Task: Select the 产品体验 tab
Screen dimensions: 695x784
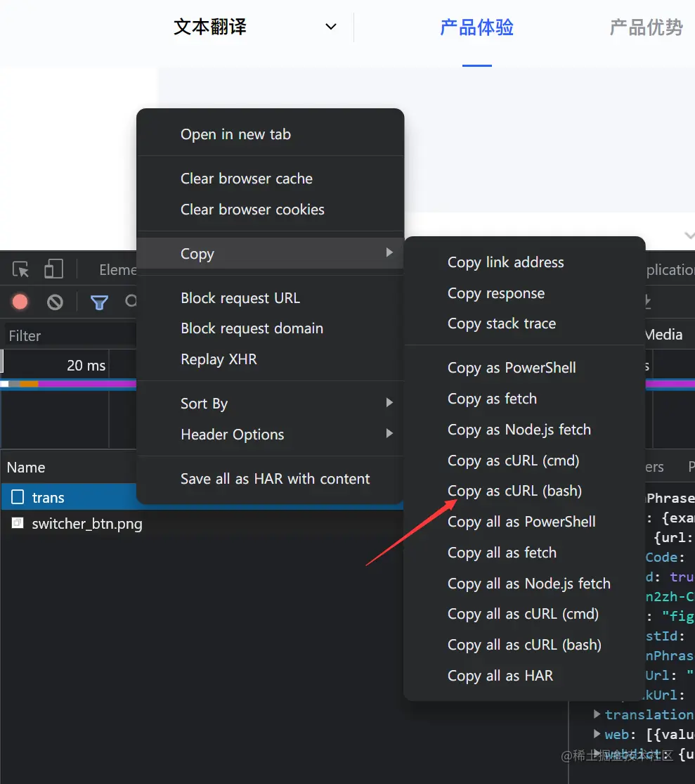Action: 476,27
